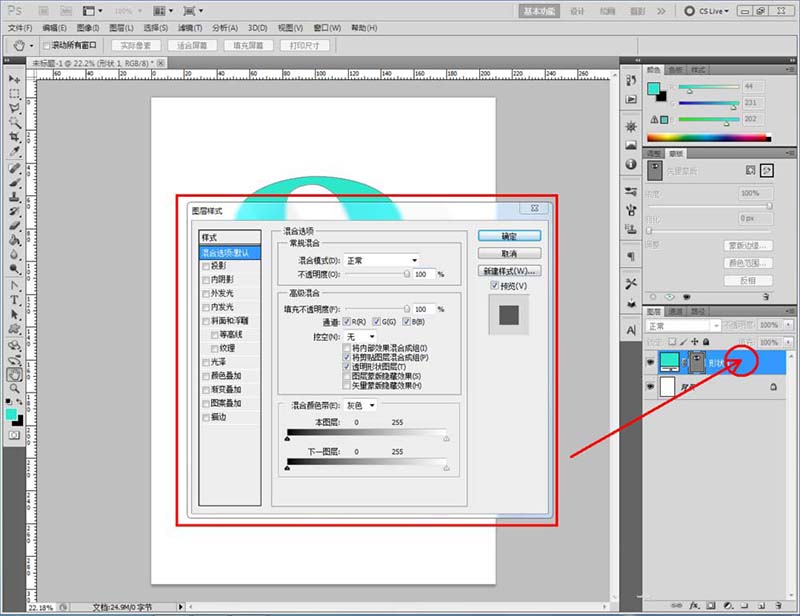Click the delete layer trash icon
This screenshot has width=800, height=616.
[x=778, y=606]
